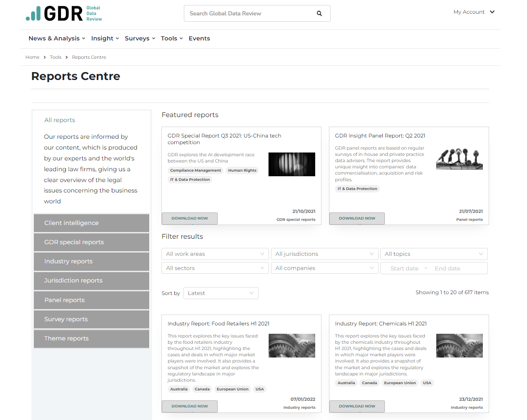Open the Insight menu
Image resolution: width=527 pixels, height=420 pixels.
[105, 38]
